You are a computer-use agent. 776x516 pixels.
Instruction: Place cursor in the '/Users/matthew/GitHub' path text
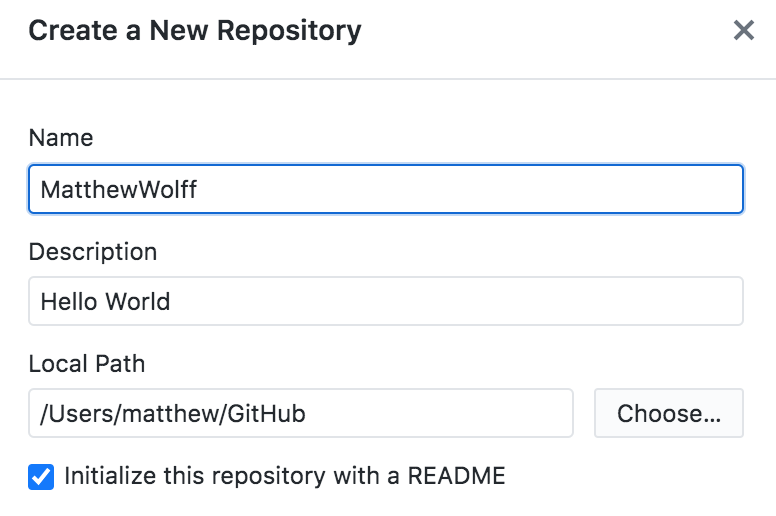[x=172, y=413]
